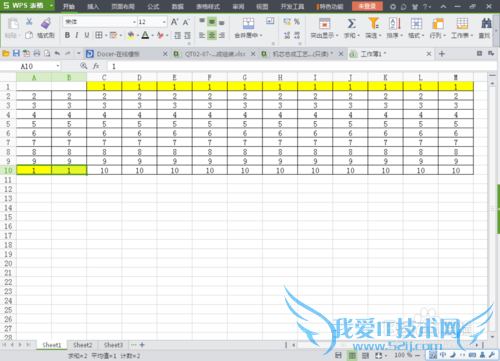This screenshot has width=500, height=361.
Task: Open the font name dropdown
Action: coord(134,22)
